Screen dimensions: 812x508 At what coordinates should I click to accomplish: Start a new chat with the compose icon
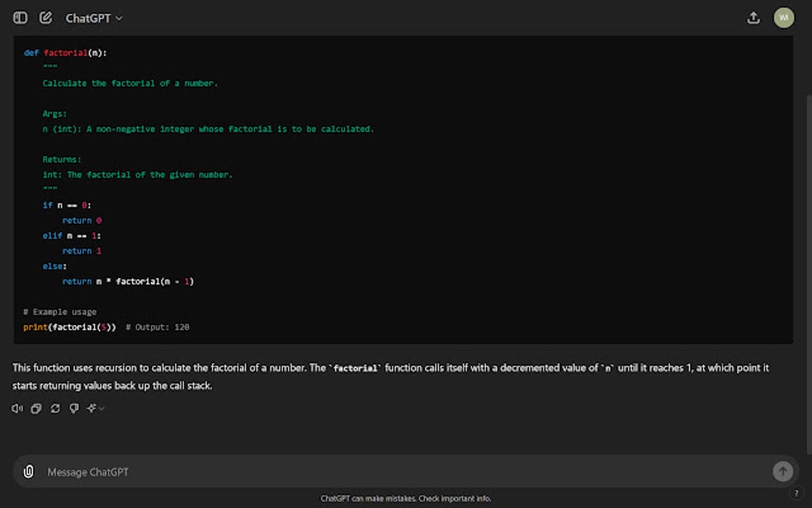click(45, 17)
